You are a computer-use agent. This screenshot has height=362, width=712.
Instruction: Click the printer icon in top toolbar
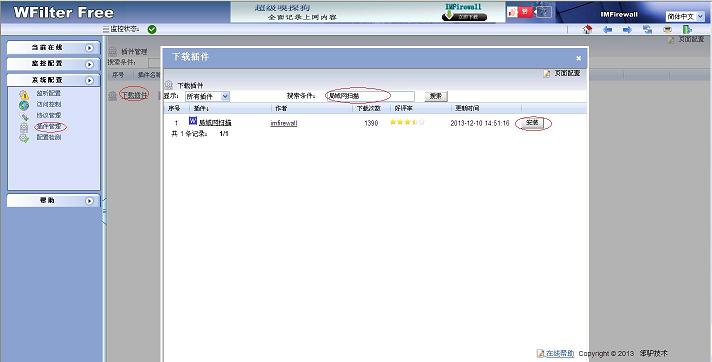(667, 30)
